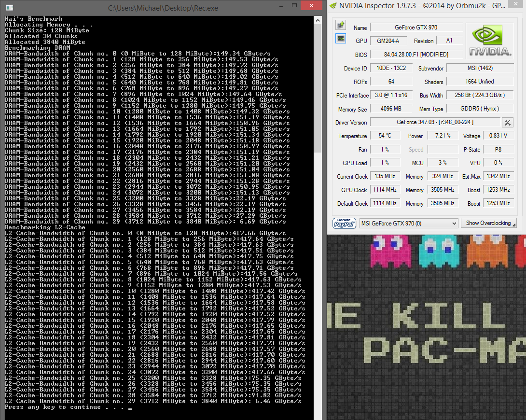Click the console scrollbar up arrow

pos(318,20)
